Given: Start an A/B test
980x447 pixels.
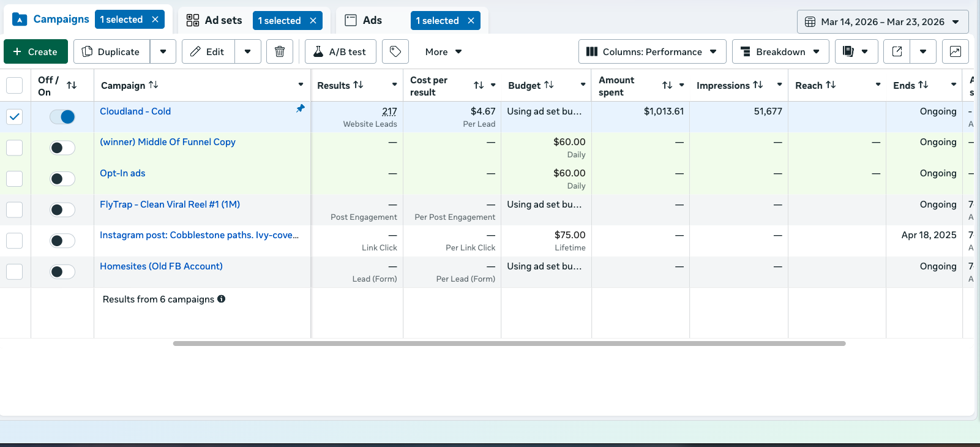Looking at the screenshot, I should click(340, 51).
